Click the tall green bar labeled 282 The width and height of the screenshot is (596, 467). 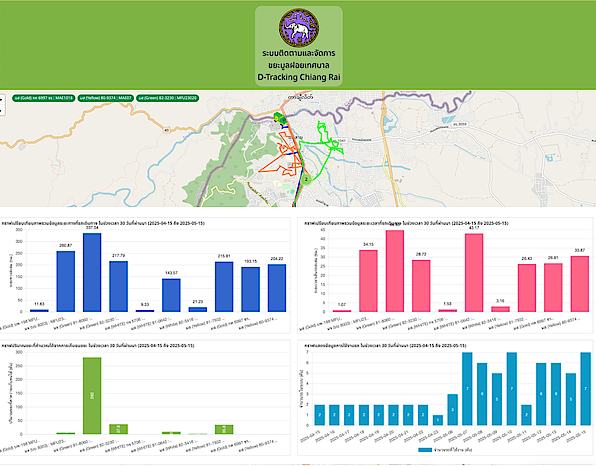(92, 396)
